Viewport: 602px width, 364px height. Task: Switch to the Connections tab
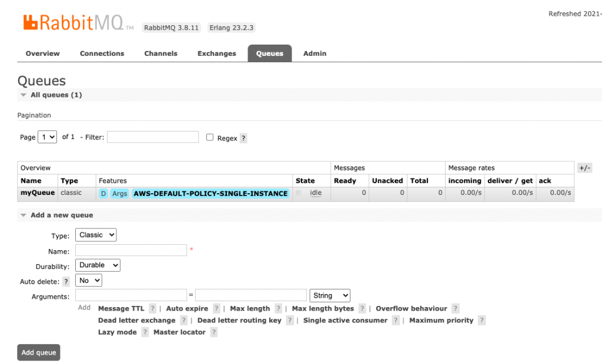[102, 53]
